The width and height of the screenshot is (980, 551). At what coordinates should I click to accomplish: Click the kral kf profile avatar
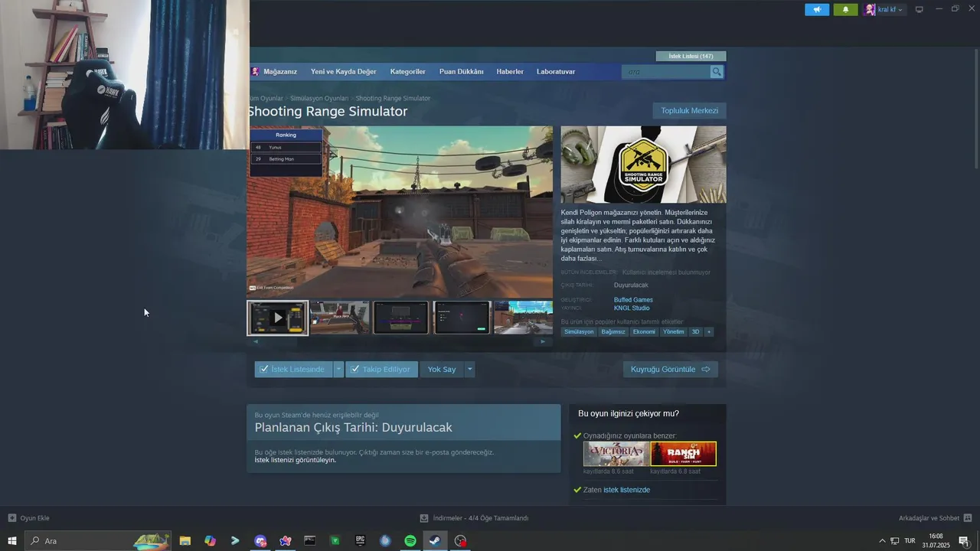[870, 9]
